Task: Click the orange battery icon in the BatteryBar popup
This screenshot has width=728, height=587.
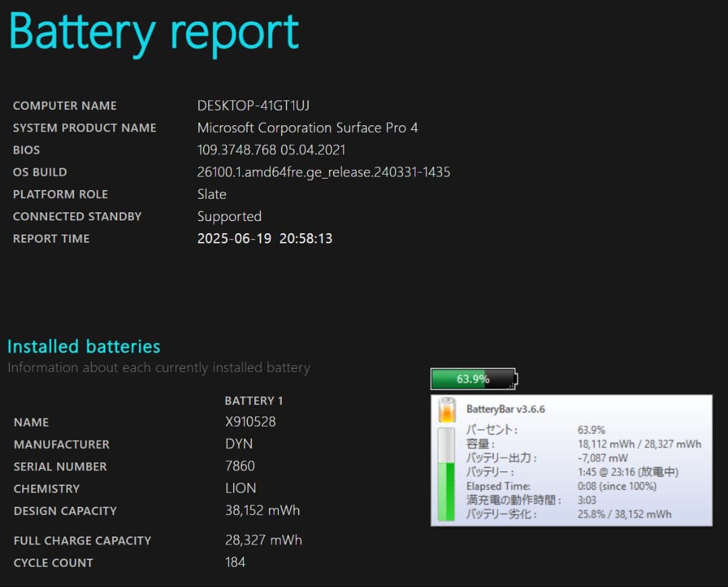Action: click(x=447, y=410)
